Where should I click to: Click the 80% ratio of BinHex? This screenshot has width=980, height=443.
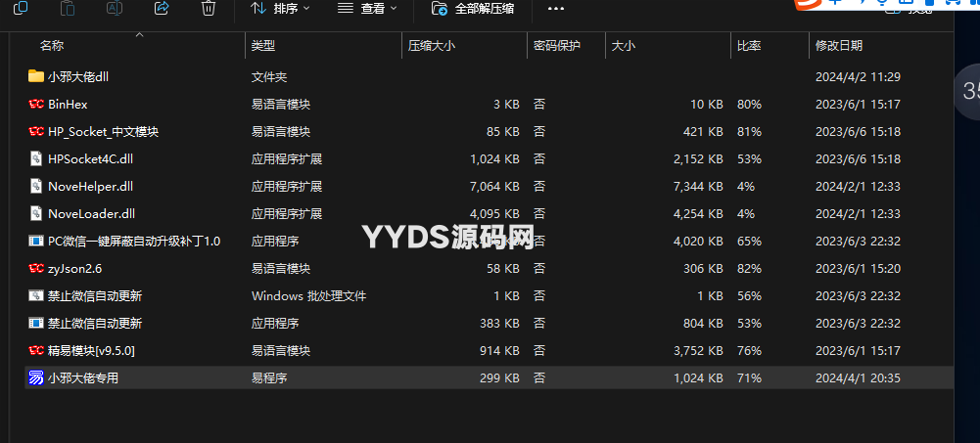click(x=749, y=105)
